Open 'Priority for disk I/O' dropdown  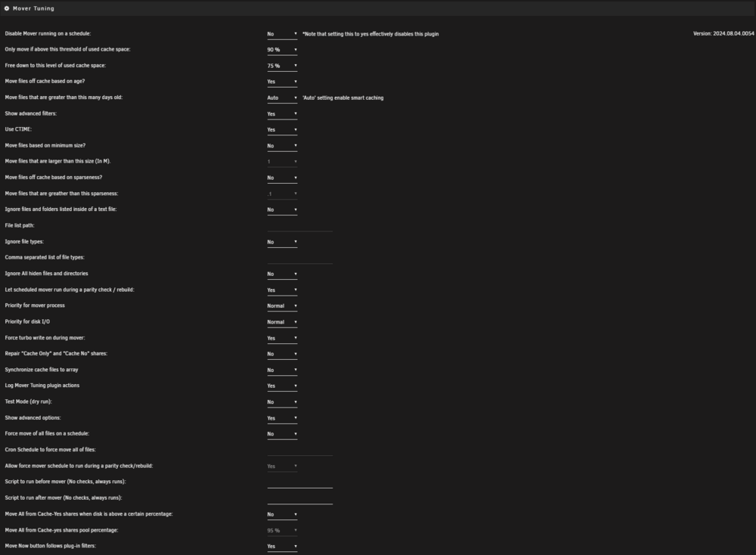point(282,322)
